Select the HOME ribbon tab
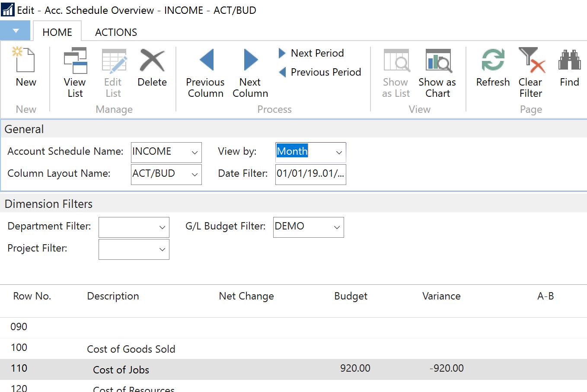Viewport: 587px width, 392px height. point(57,32)
